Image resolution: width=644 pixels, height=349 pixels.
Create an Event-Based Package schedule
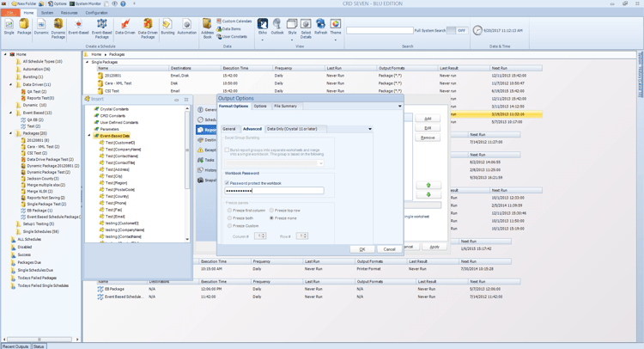(102, 28)
